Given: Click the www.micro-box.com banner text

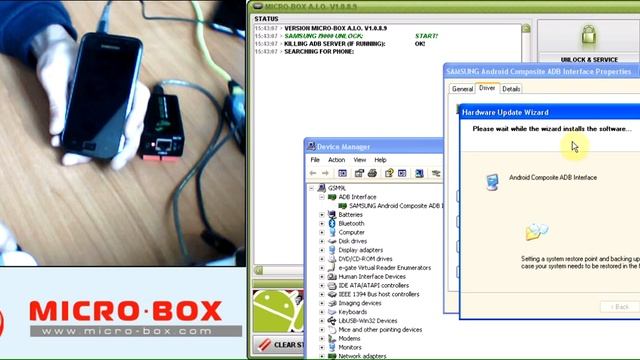Looking at the screenshot, I should [127, 331].
